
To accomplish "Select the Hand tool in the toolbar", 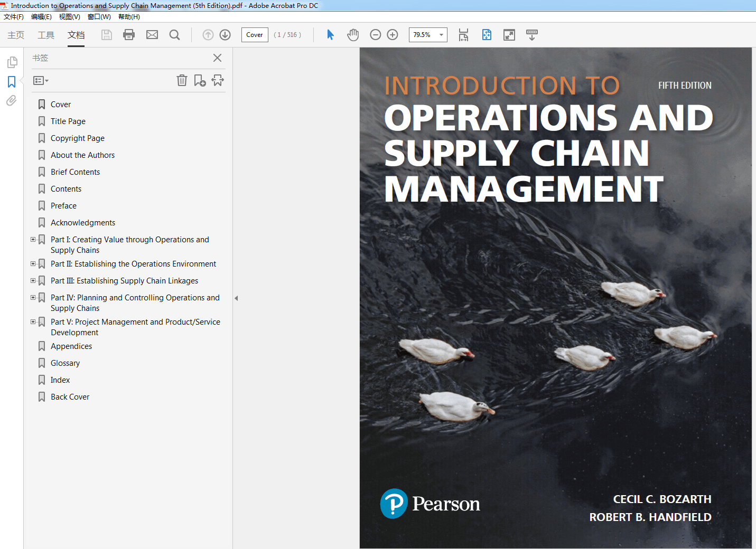I will point(352,34).
